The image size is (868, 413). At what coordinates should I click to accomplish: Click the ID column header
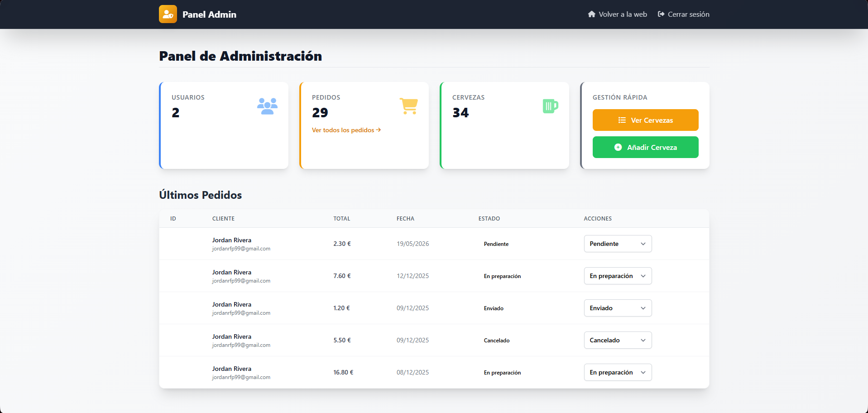173,218
